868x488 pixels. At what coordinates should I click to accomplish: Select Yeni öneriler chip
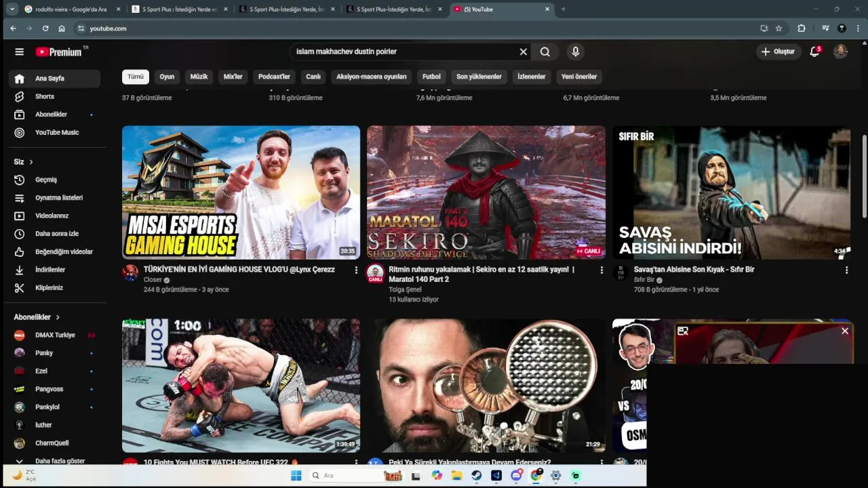pos(579,77)
